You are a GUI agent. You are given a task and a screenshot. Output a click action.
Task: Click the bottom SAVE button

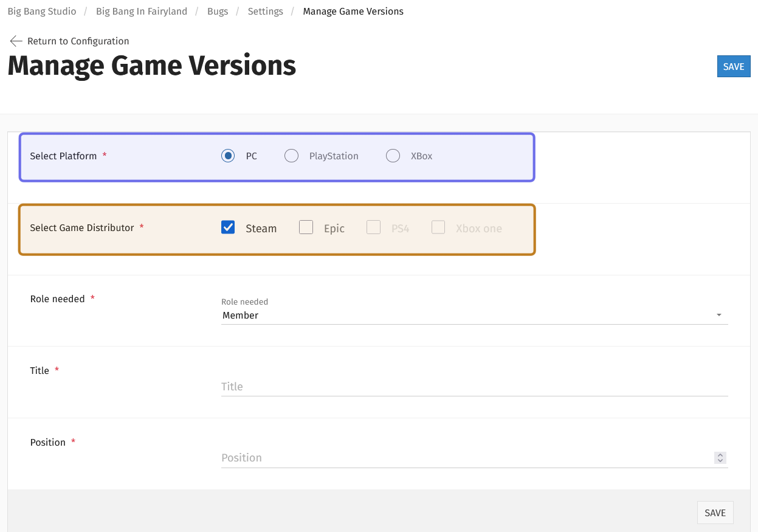715,513
